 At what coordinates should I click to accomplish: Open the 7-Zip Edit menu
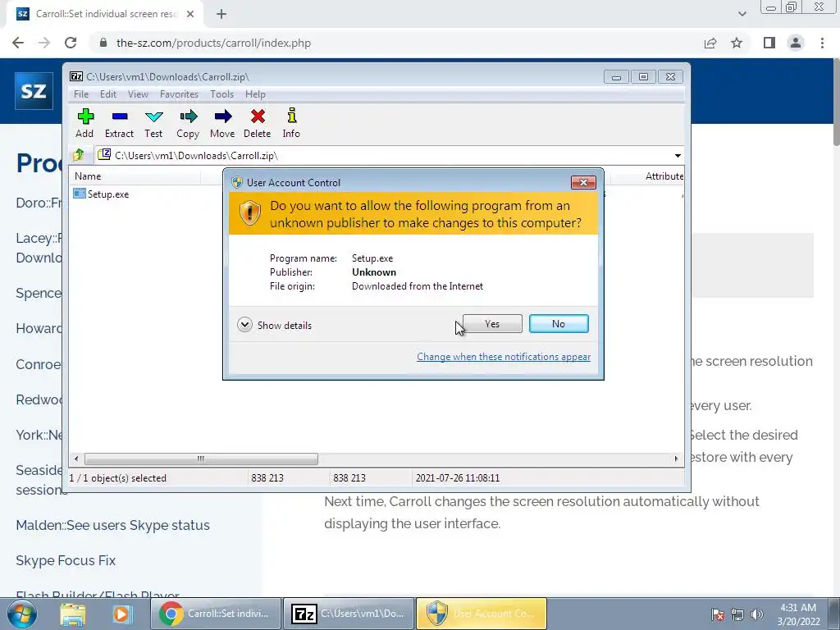tap(108, 94)
